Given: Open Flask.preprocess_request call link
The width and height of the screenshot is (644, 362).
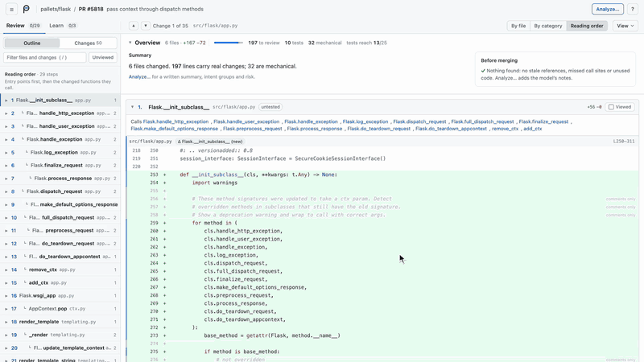Looking at the screenshot, I should coord(252,129).
